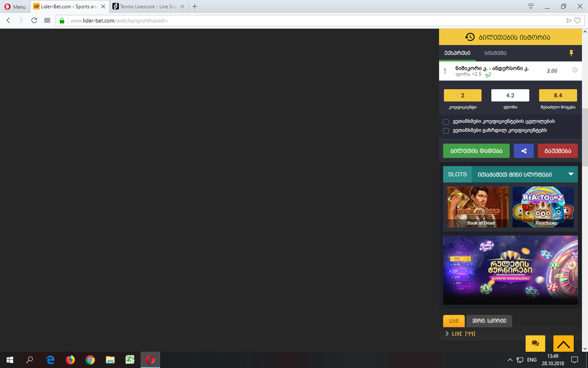Open the Book of Dead slot thumbnail
This screenshot has height=368, width=588.
478,207
